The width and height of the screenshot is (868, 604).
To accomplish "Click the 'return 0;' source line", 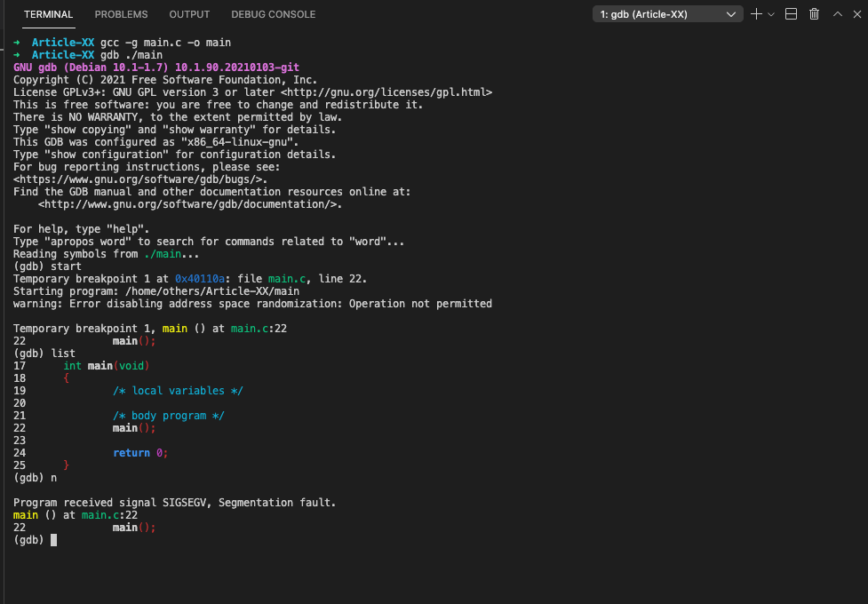I will (x=140, y=453).
